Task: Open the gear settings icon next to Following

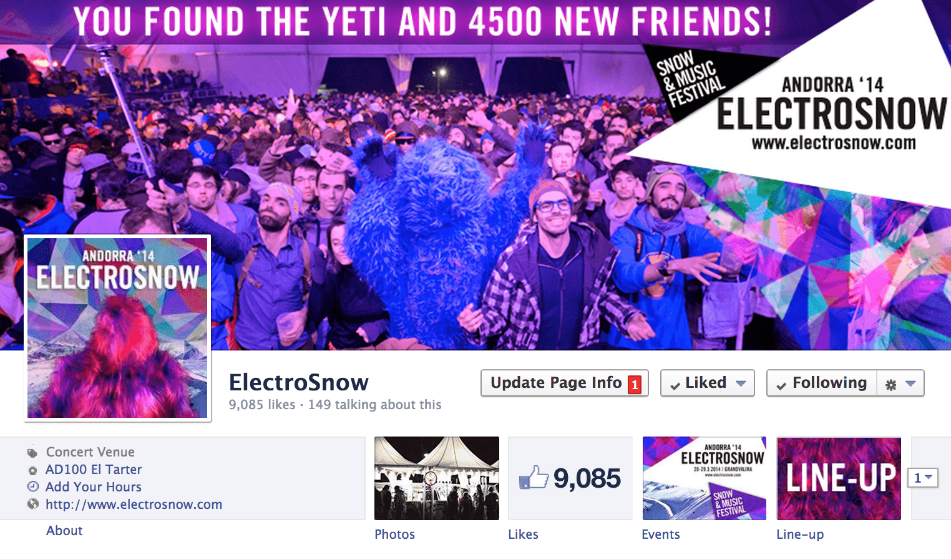Action: coord(891,385)
